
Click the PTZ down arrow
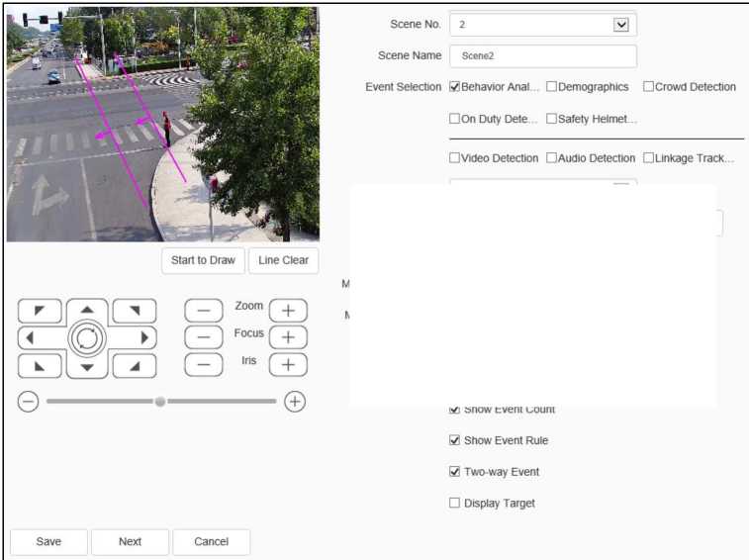[x=87, y=367]
